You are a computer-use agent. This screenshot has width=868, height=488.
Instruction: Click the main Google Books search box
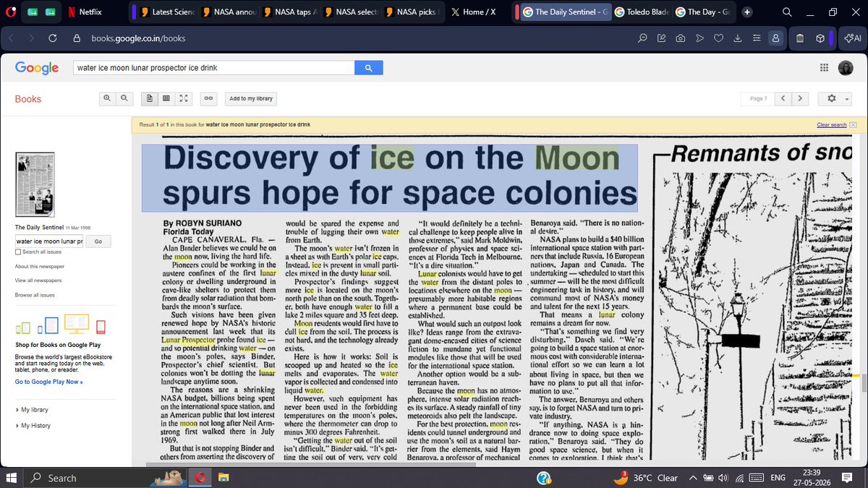click(213, 68)
